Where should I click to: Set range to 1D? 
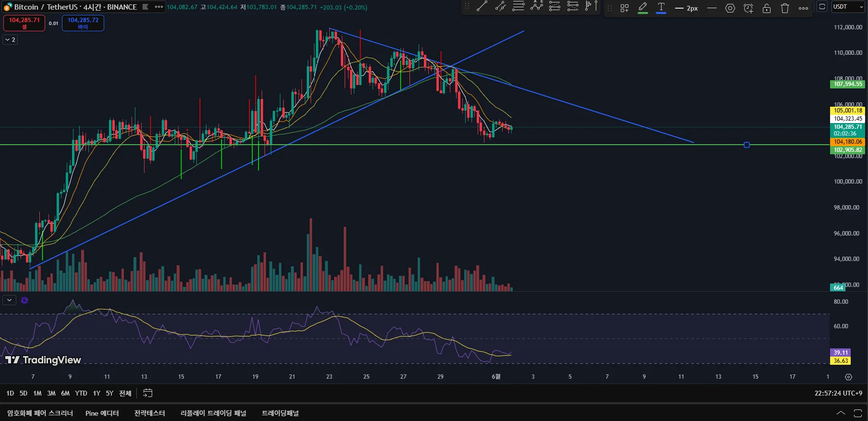point(10,393)
